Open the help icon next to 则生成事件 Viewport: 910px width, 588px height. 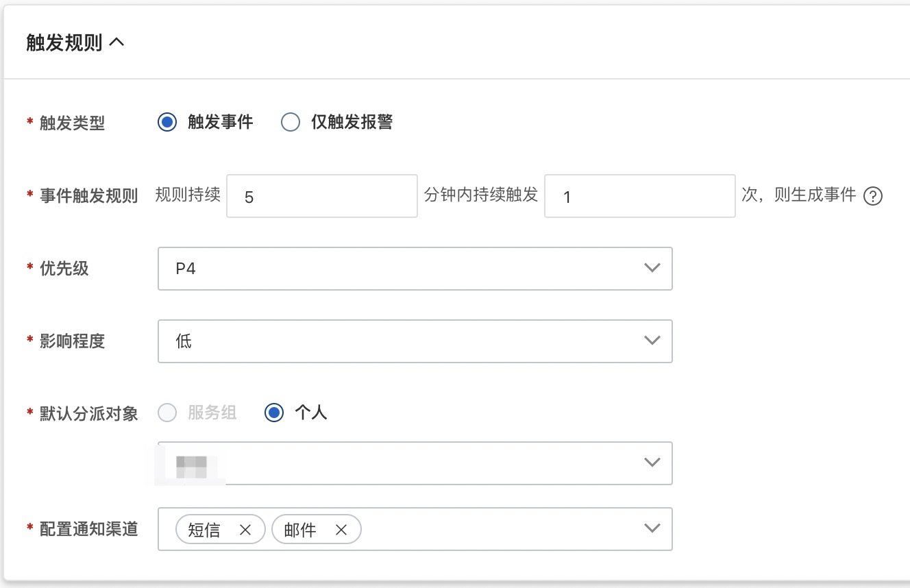872,197
